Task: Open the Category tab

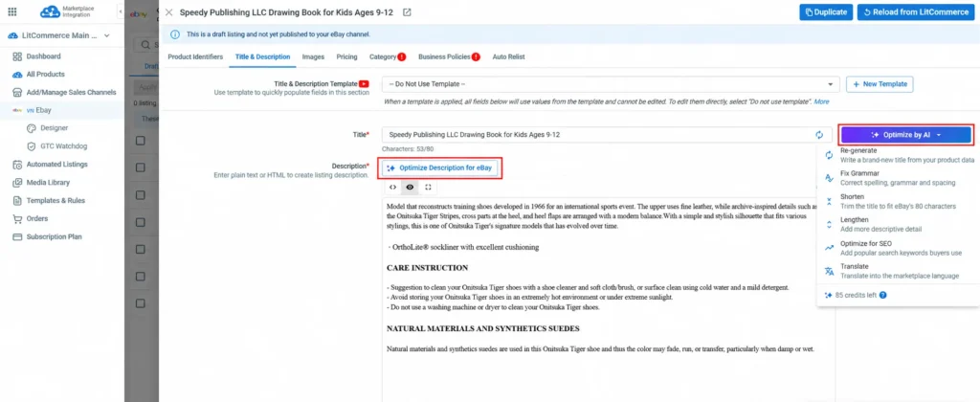Action: tap(383, 56)
